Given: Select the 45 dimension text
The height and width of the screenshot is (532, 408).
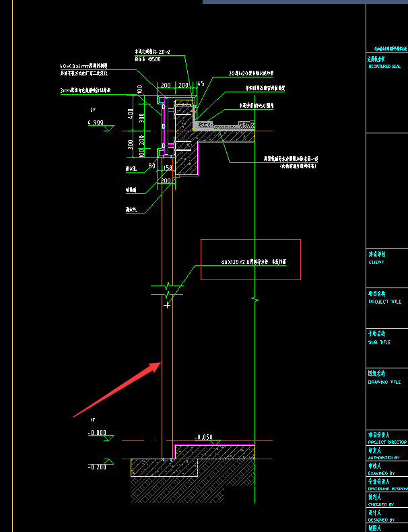Looking at the screenshot, I should click(201, 83).
